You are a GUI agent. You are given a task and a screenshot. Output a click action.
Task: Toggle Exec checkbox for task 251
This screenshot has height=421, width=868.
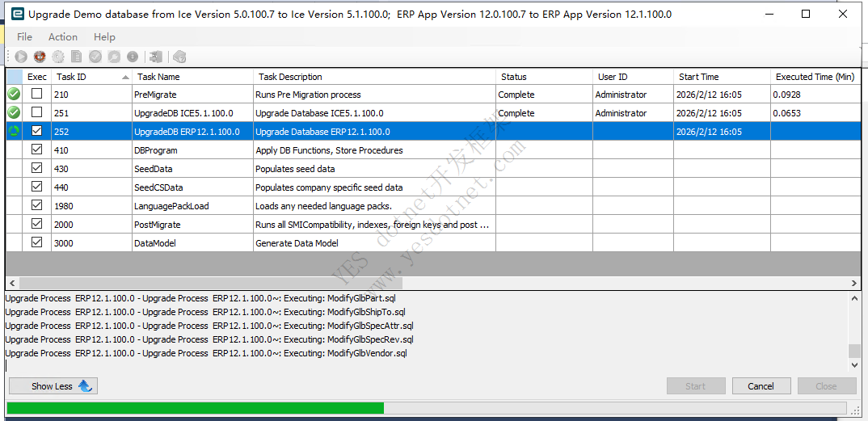[36, 112]
